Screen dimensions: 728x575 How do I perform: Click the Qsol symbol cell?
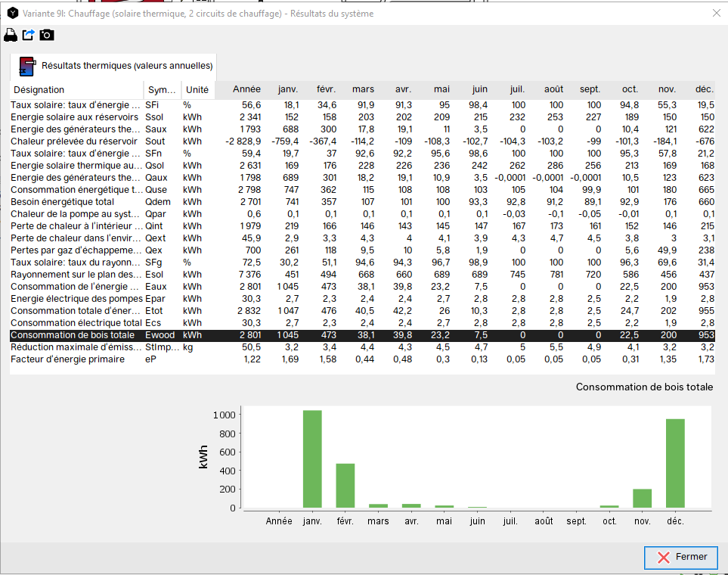tap(155, 166)
